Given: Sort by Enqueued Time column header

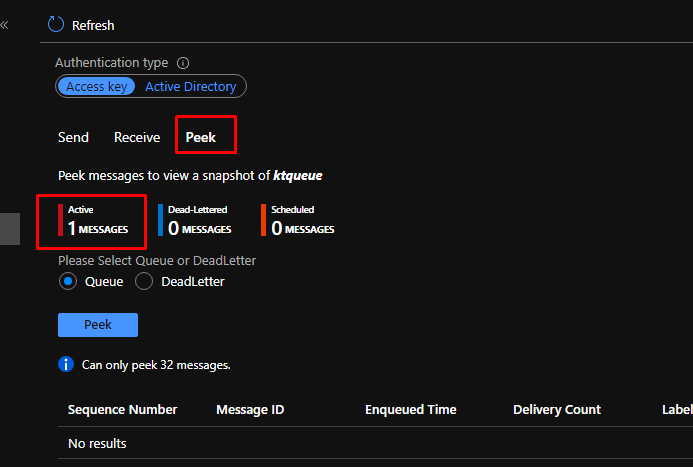Looking at the screenshot, I should 410,409.
